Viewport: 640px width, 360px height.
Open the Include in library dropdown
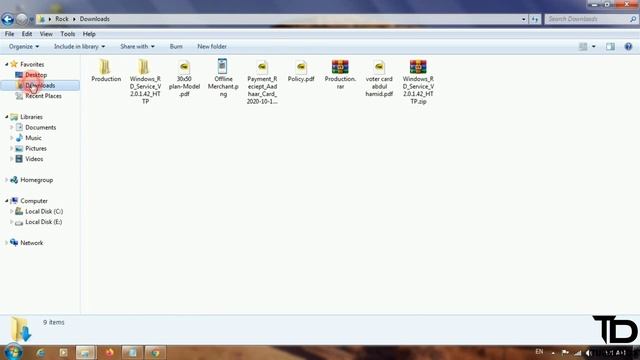pyautogui.click(x=79, y=47)
